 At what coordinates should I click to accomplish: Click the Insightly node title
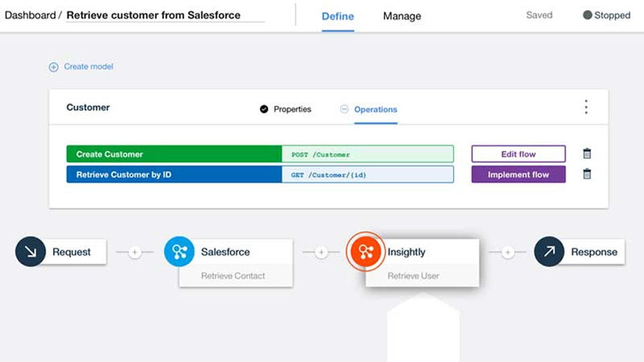coord(407,252)
